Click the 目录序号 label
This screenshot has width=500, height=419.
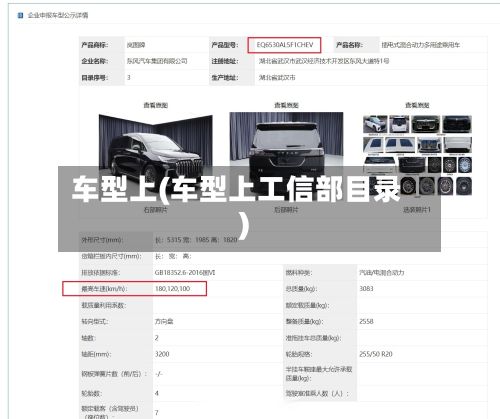point(95,78)
